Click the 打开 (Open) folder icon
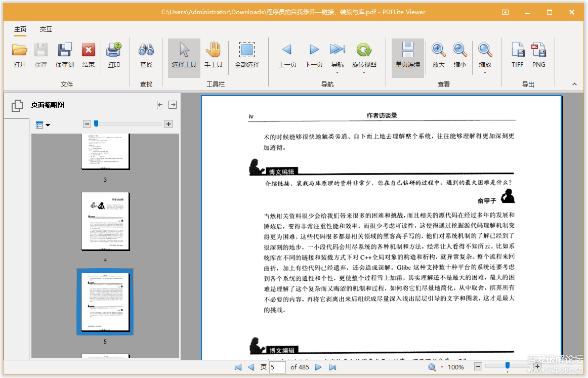The width and height of the screenshot is (588, 378). tap(20, 50)
